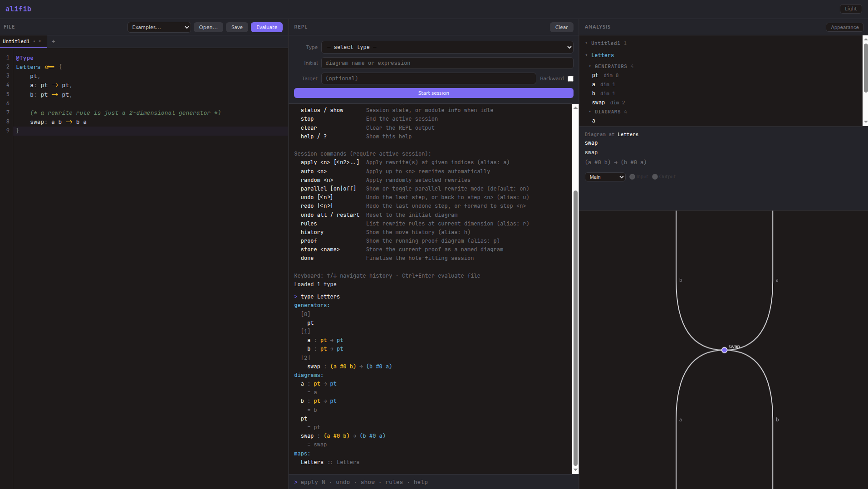Click 'type Letters' command in REPL
Viewport: 868px width, 489px height.
[x=320, y=297]
